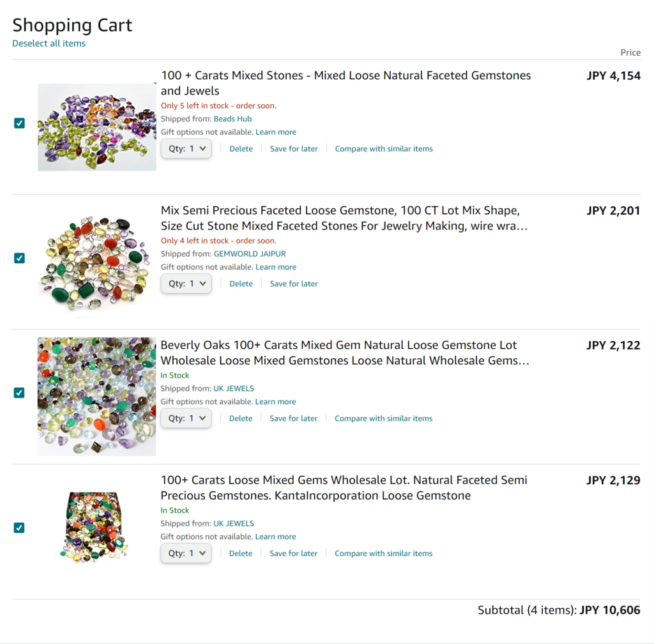This screenshot has height=644, width=654.
Task: Expand quantity selector for GEMWORLD JAIPUR item
Action: [x=186, y=284]
